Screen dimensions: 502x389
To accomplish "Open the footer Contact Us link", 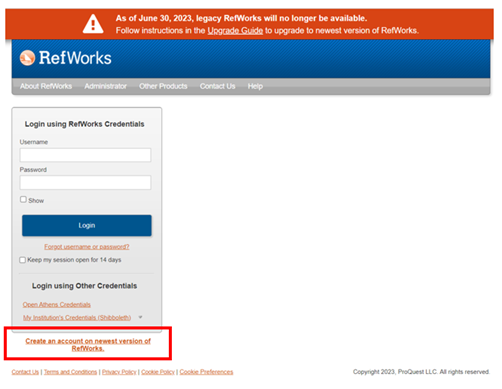I will pos(25,372).
